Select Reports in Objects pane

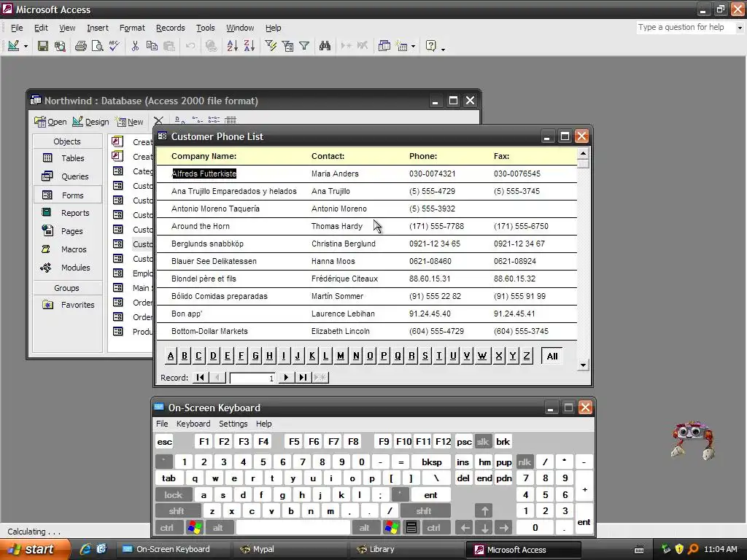tap(68, 213)
